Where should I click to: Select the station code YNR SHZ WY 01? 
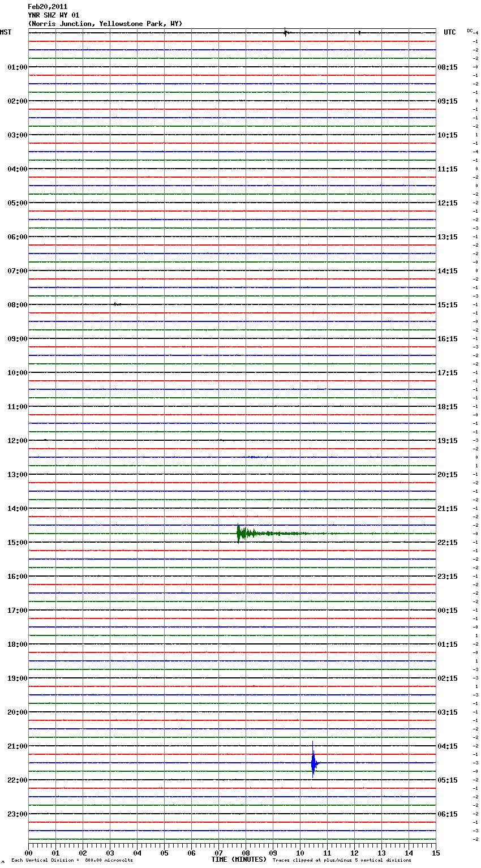point(54,15)
